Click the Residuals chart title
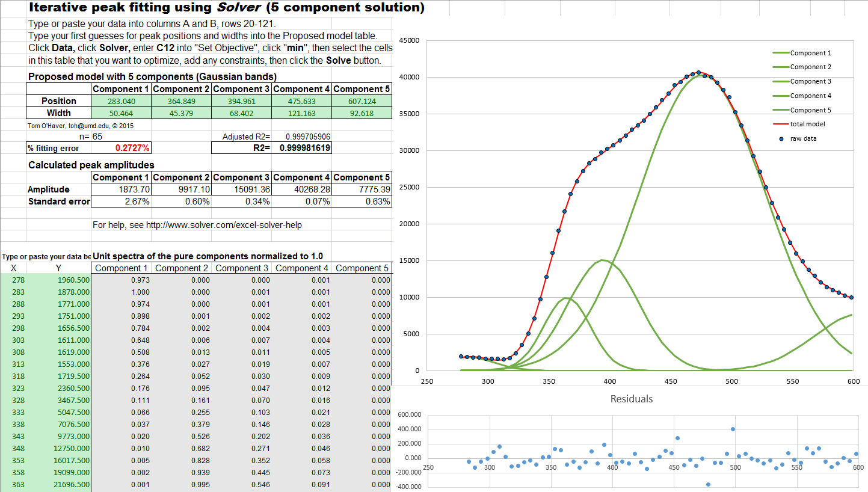868x492 pixels. (x=631, y=399)
